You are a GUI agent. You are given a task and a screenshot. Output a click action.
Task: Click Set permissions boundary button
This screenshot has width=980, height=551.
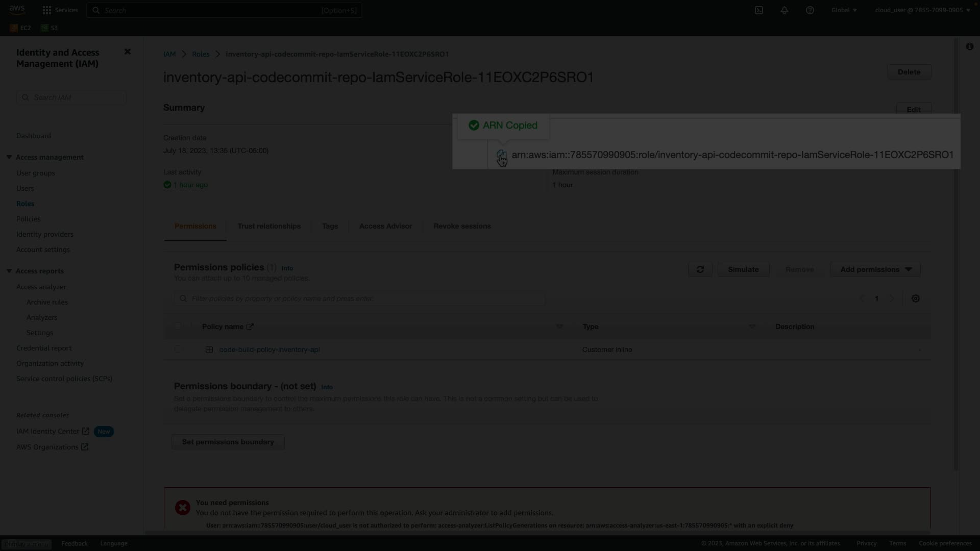[x=228, y=442]
